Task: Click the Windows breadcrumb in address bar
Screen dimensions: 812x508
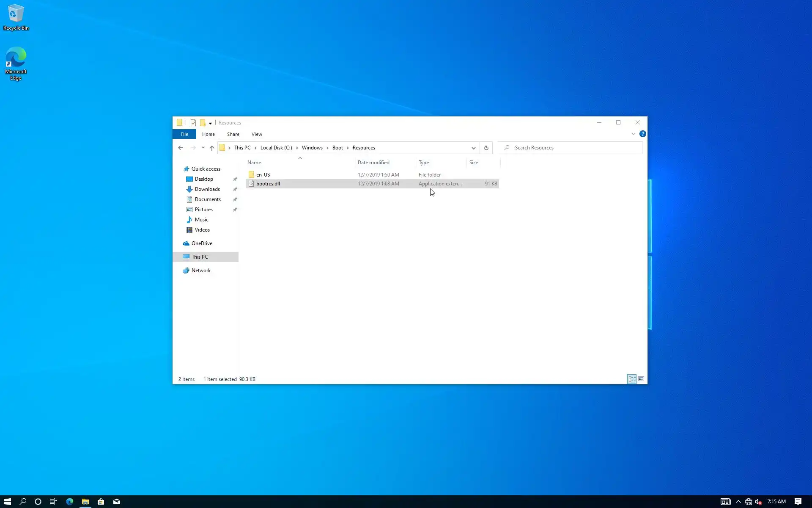Action: (x=312, y=148)
